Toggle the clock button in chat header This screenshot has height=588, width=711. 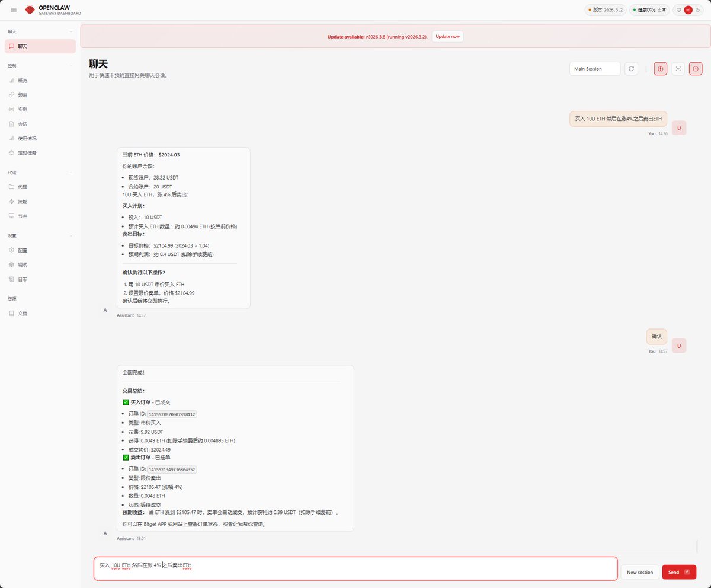tap(696, 69)
